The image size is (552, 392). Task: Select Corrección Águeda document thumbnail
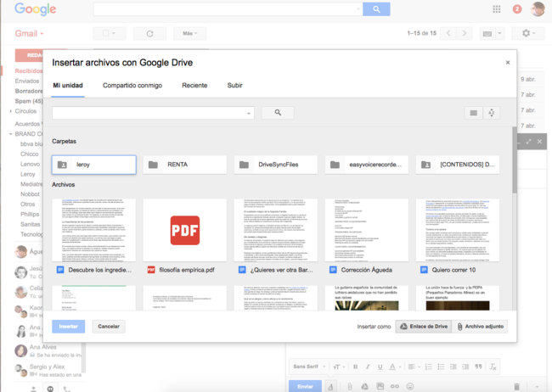[367, 230]
